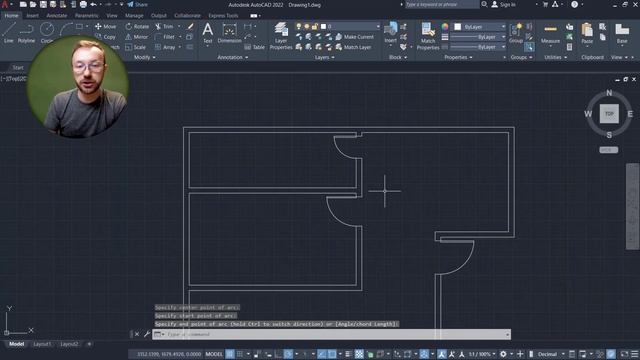
Task: Click the Undo arrow
Action: click(x=93, y=4)
